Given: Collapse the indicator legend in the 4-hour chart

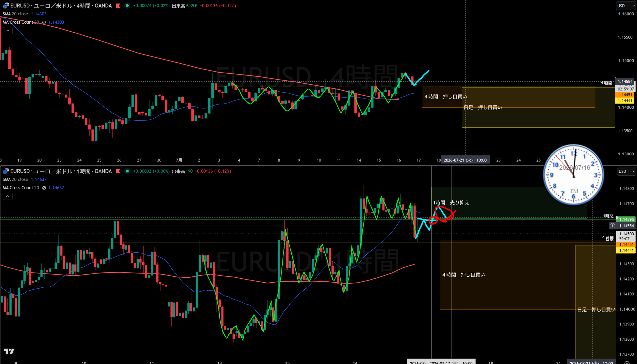Looking at the screenshot, I should (x=8, y=31).
